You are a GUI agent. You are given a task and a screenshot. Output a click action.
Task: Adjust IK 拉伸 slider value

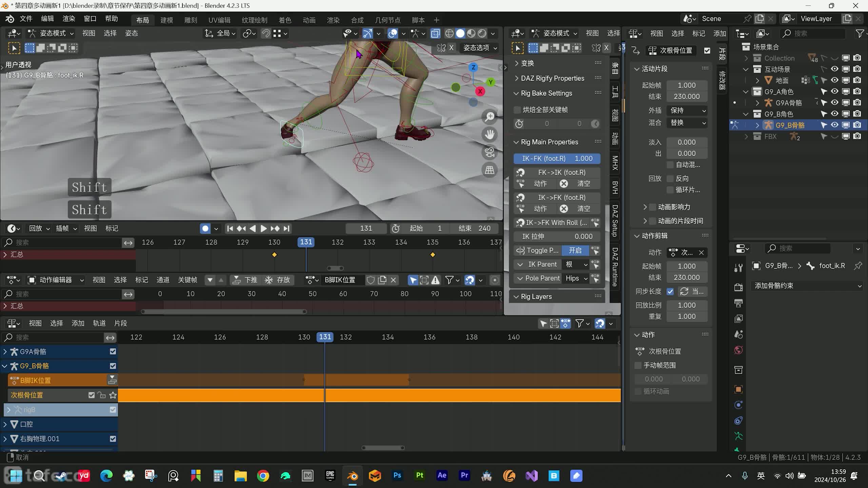(557, 237)
